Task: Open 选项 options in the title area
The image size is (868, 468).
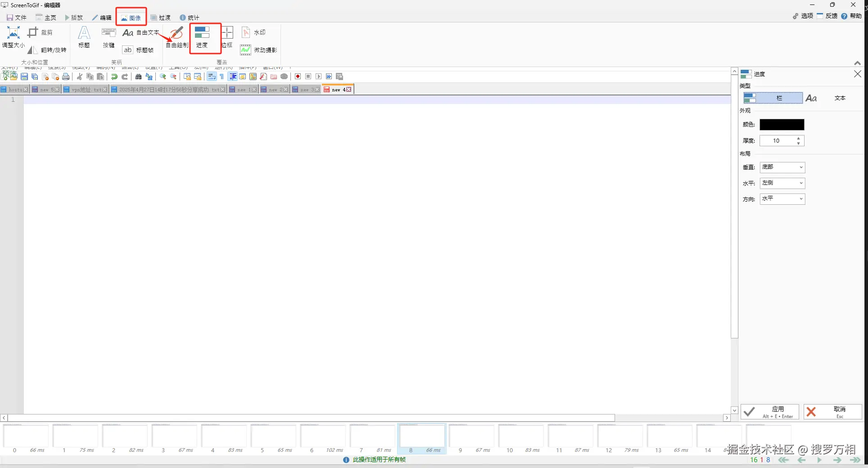Action: point(803,16)
